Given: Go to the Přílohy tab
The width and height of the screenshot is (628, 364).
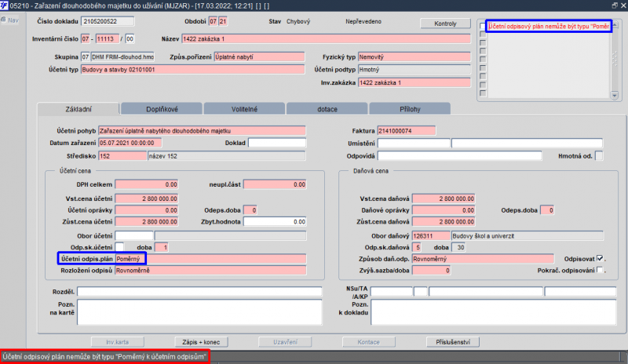Looking at the screenshot, I should coord(408,109).
